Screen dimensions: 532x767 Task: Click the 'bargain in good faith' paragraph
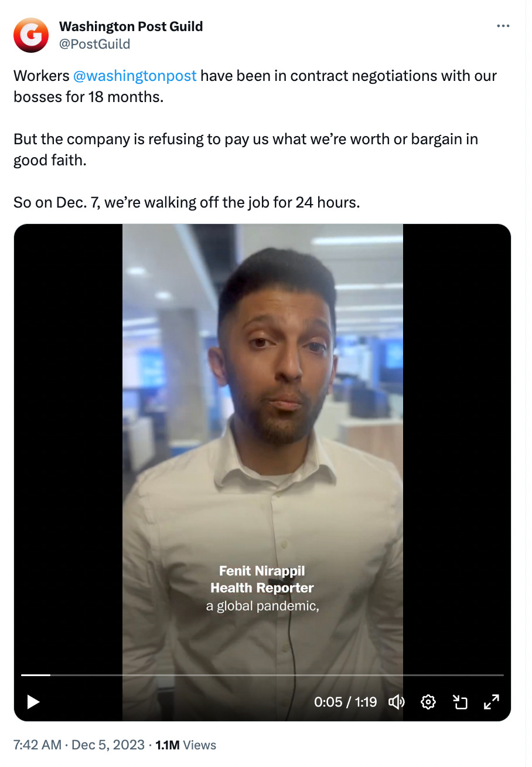[x=246, y=150]
